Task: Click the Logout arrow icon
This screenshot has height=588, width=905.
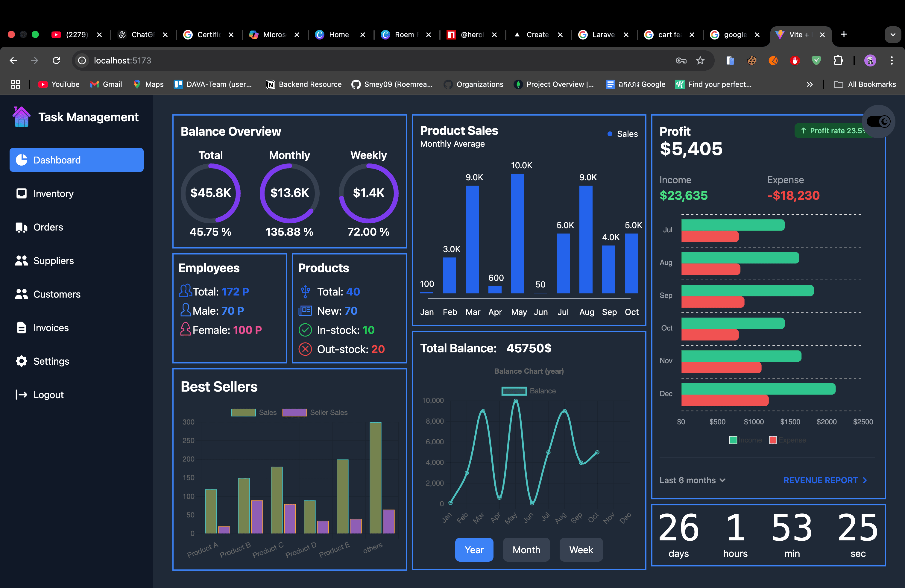Action: click(x=21, y=394)
